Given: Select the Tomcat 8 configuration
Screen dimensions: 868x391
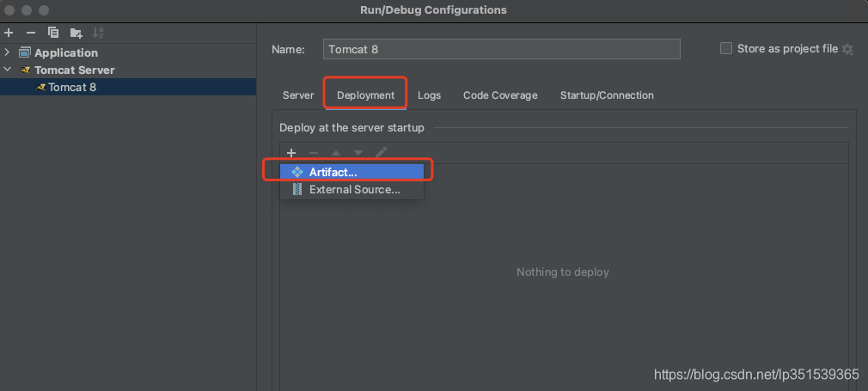Looking at the screenshot, I should click(x=128, y=87).
